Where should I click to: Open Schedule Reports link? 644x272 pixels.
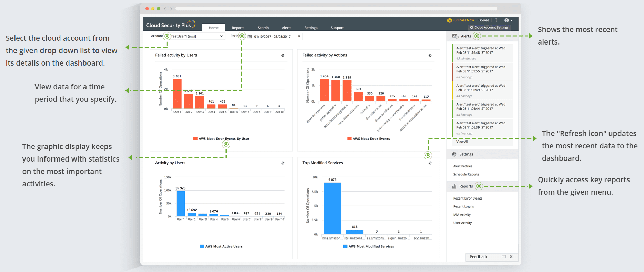click(466, 175)
